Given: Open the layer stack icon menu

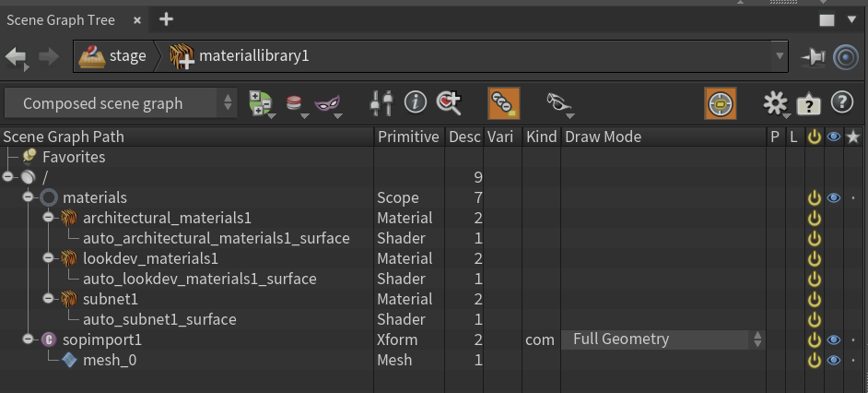Looking at the screenshot, I should coord(295,103).
